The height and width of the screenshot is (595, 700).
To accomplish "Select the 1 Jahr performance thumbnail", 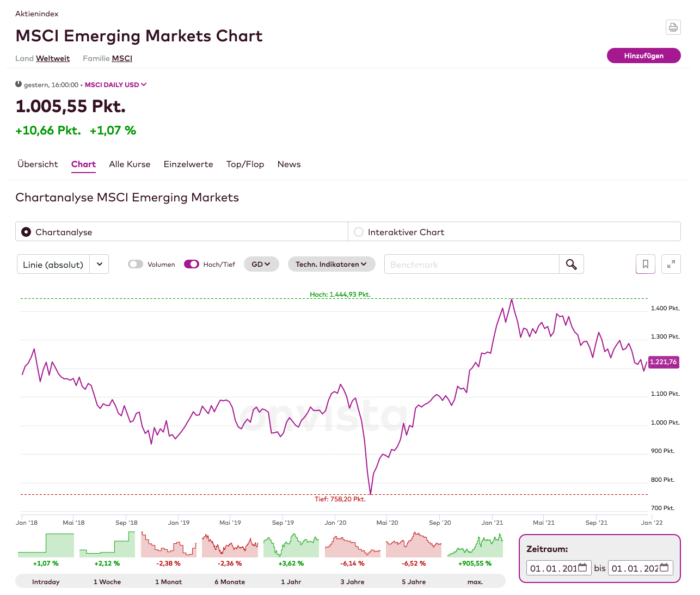I will (291, 545).
